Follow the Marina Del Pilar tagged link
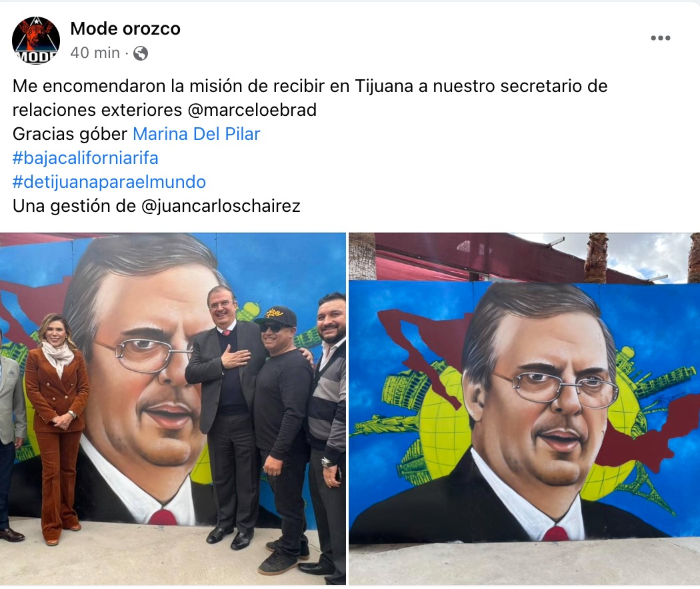700x589 pixels. 197,134
